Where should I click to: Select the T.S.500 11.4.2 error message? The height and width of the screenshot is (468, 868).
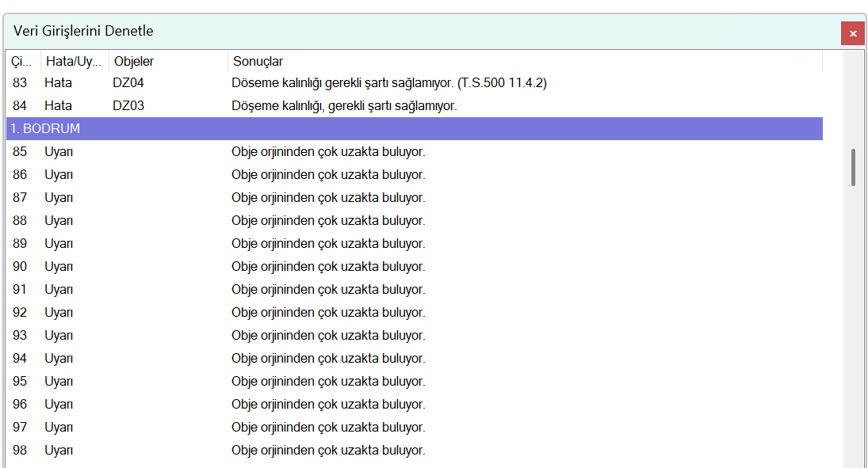click(389, 83)
